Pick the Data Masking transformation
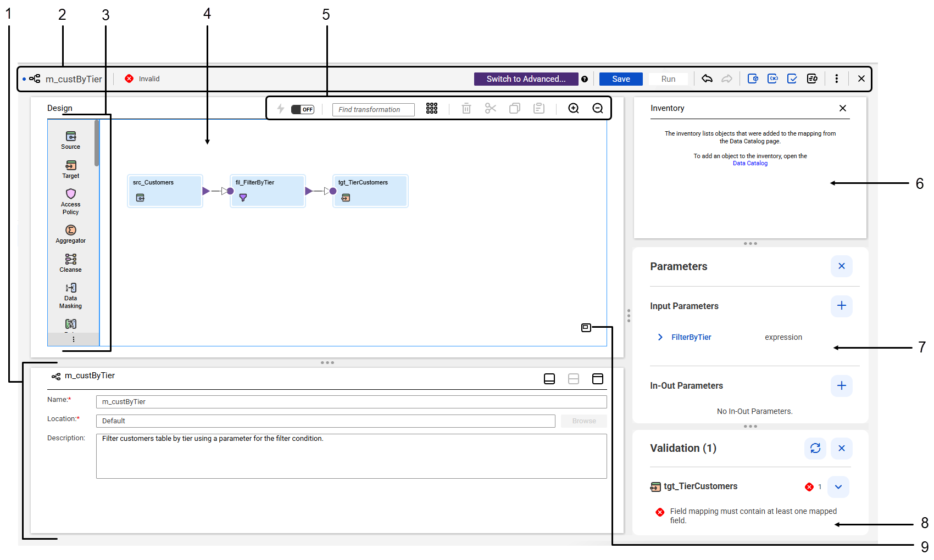 pos(70,295)
